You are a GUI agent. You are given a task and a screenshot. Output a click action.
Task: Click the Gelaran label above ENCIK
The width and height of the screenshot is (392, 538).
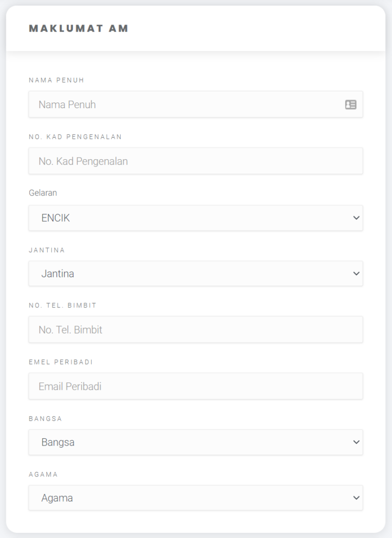click(43, 193)
